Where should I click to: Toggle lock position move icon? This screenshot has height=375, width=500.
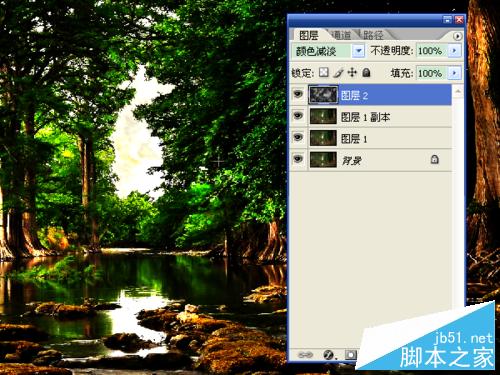pyautogui.click(x=352, y=72)
